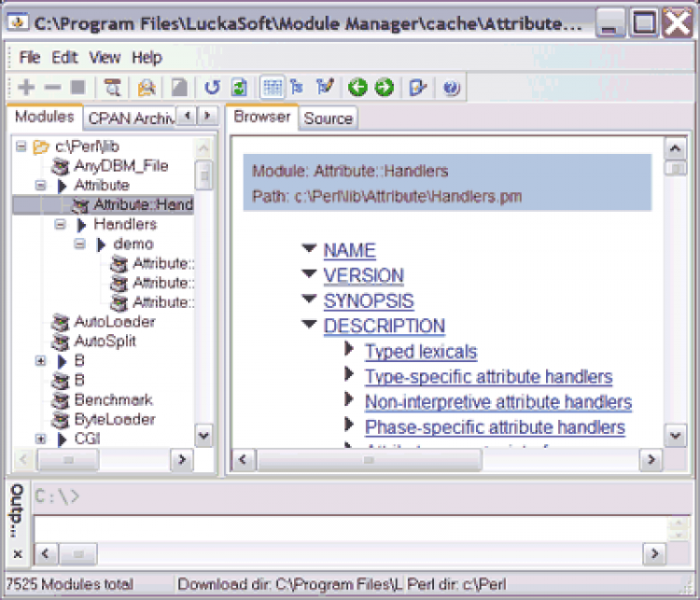Expand the Non-interpretive attribute handlers triangle

(349, 399)
